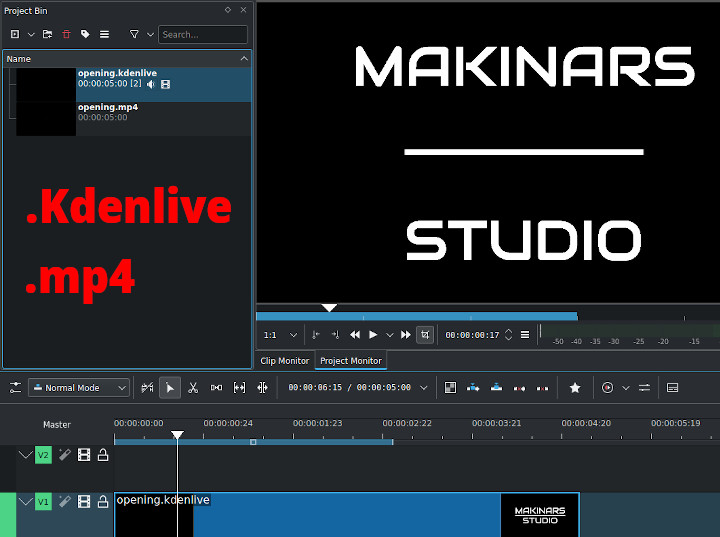Switch to the Project Monitor tab
Screen dimensions: 720x537
351,361
